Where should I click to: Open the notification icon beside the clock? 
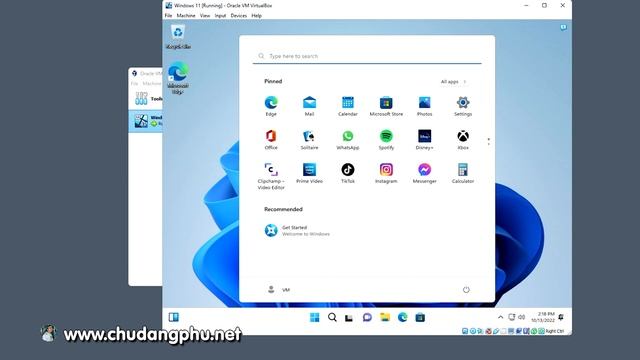[561, 317]
